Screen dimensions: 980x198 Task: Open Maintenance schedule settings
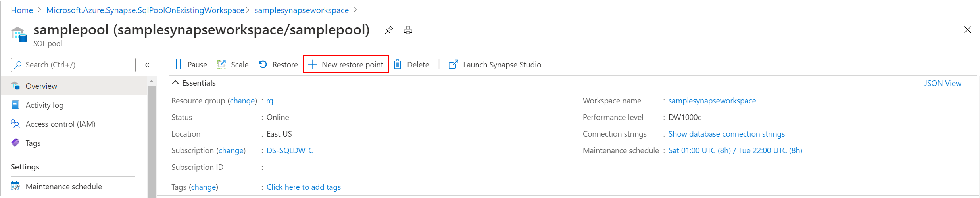63,187
